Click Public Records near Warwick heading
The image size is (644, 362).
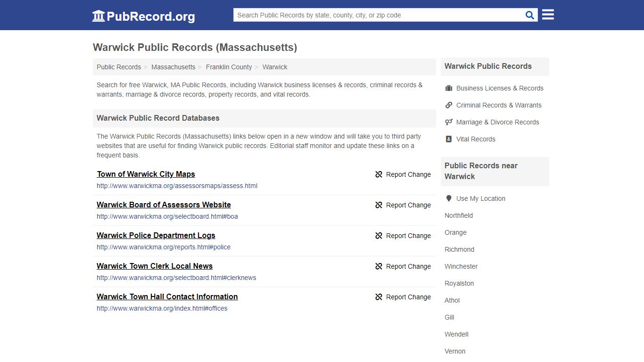tap(481, 171)
